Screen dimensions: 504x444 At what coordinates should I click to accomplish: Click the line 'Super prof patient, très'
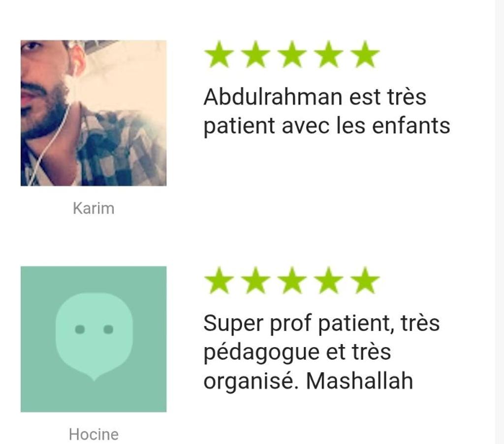click(322, 323)
